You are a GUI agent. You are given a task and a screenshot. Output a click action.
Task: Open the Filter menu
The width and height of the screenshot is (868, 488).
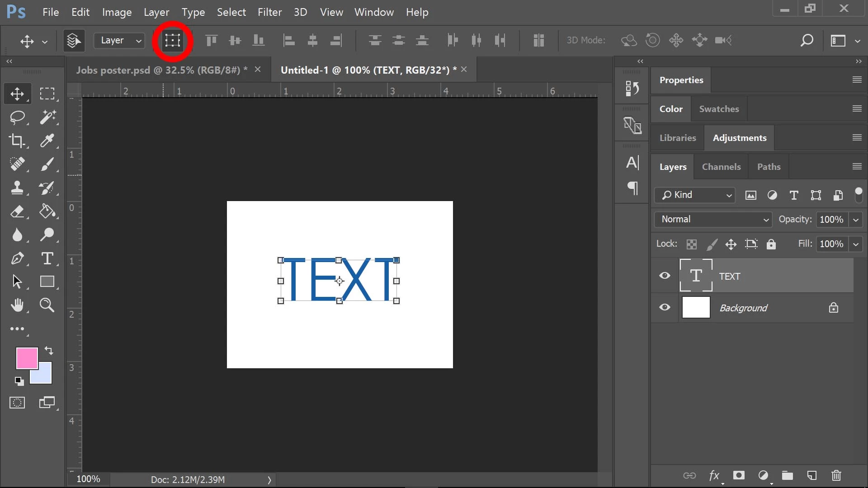click(269, 12)
